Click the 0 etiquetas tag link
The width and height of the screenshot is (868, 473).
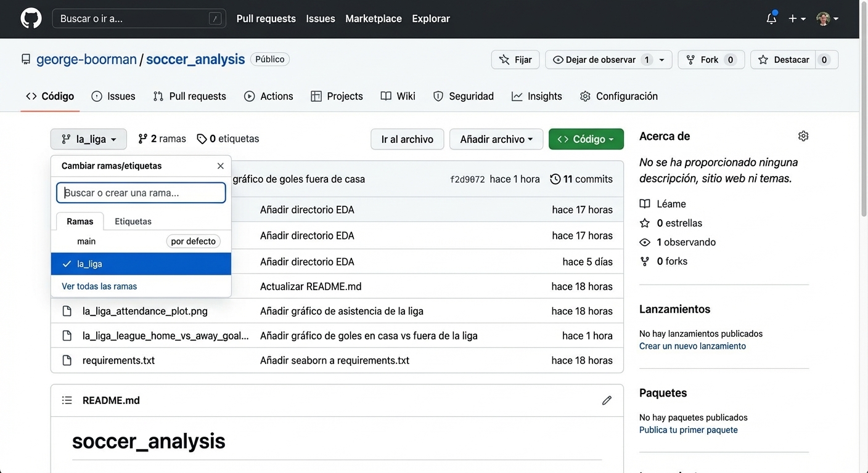tap(228, 139)
